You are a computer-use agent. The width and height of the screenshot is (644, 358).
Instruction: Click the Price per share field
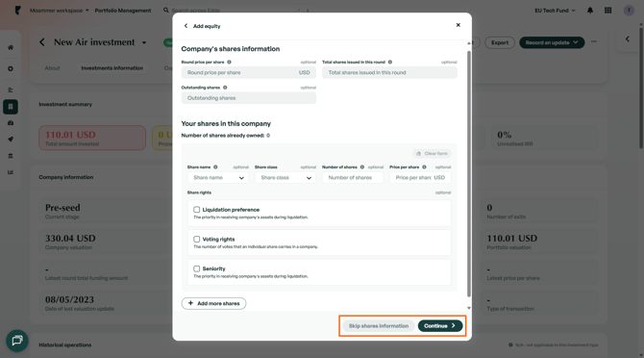(x=420, y=178)
